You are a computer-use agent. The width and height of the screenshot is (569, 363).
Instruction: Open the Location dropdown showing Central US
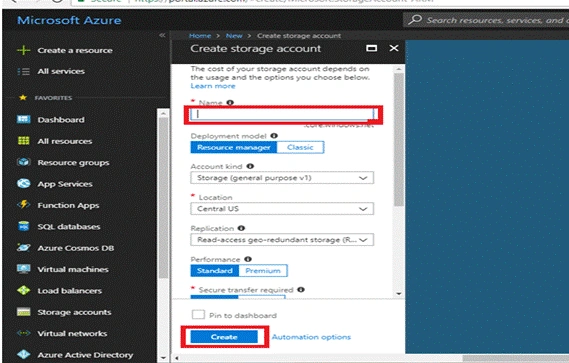[282, 209]
